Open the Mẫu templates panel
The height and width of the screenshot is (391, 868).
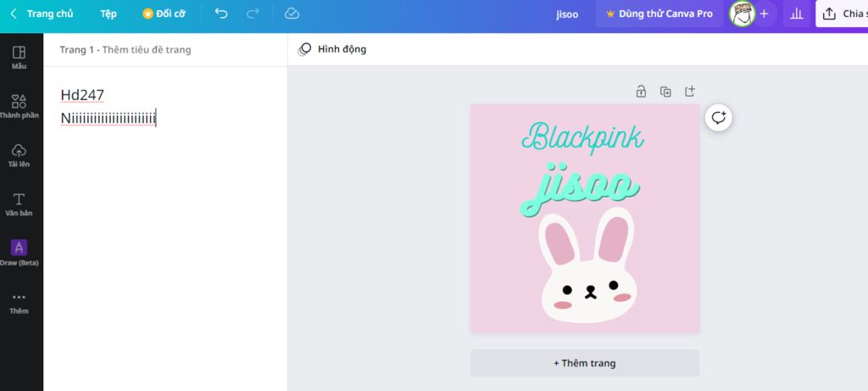point(19,58)
